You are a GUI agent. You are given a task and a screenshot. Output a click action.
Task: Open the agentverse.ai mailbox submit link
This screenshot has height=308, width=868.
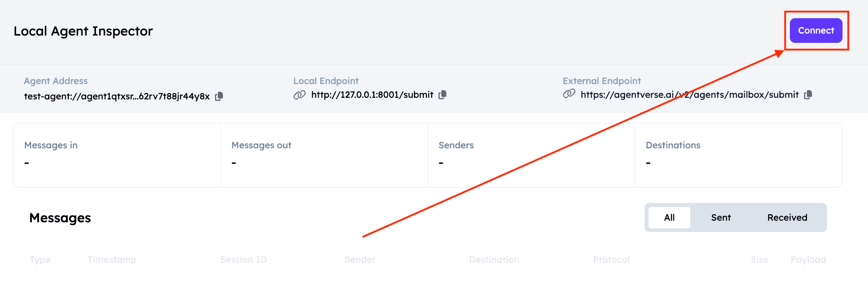tap(689, 95)
